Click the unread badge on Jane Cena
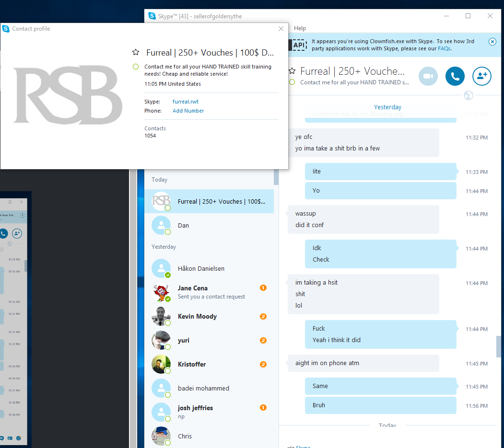The width and height of the screenshot is (504, 448). click(263, 288)
